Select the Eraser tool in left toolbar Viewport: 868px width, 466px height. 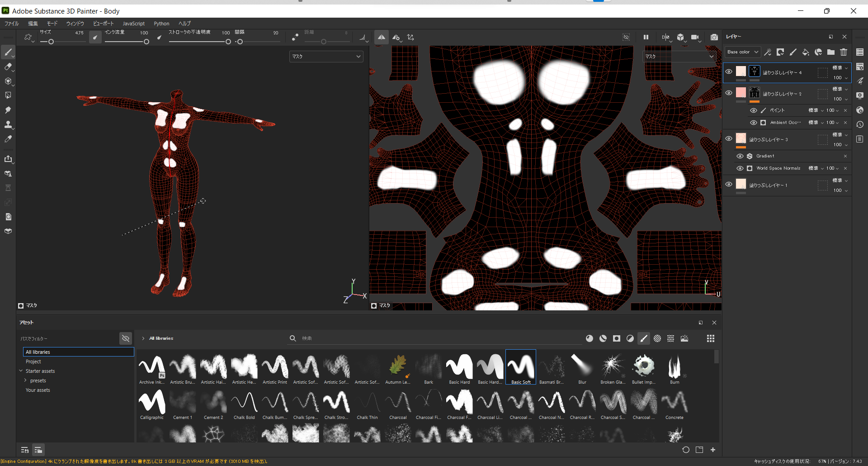[x=8, y=67]
